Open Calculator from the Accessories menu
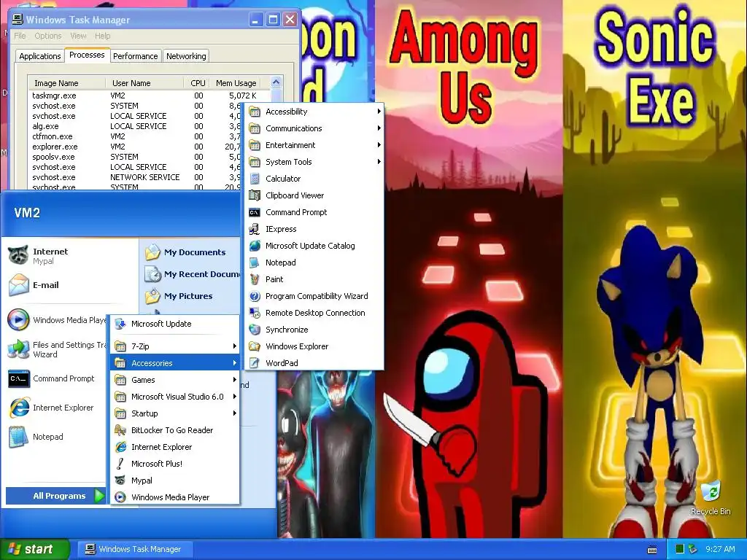 pyautogui.click(x=314, y=179)
